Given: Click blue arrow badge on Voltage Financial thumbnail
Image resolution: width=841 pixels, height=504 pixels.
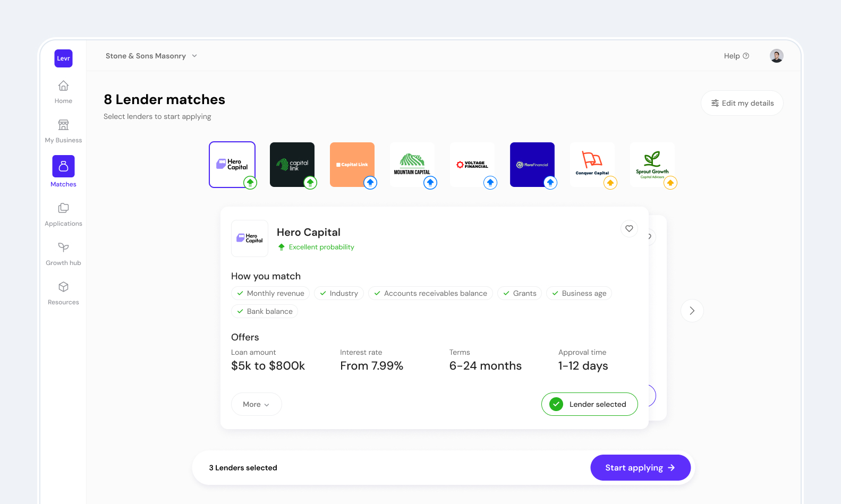Looking at the screenshot, I should (490, 183).
